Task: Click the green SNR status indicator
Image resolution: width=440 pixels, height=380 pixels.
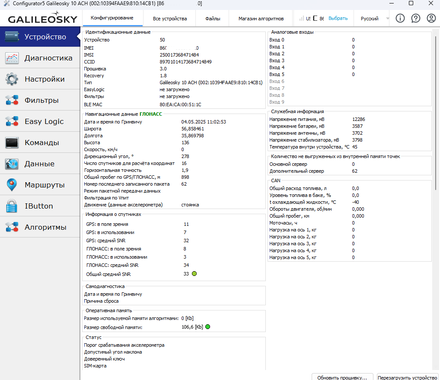Action: 194,274
